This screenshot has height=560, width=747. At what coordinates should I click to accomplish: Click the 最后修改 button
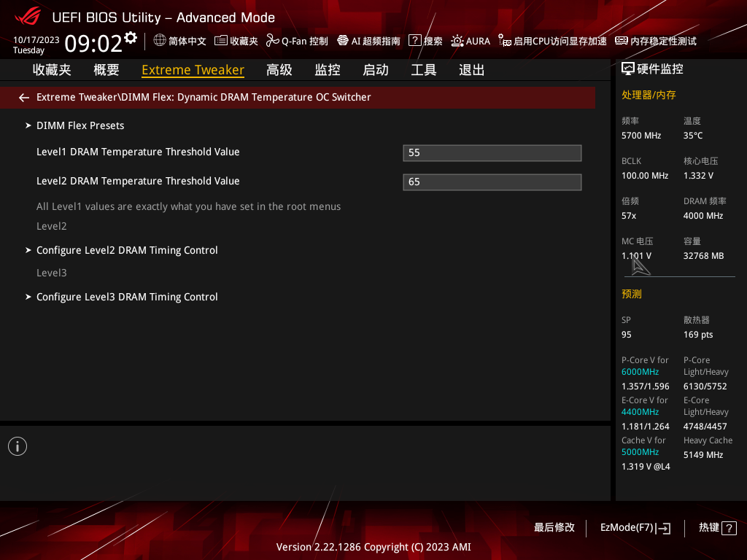(x=554, y=527)
